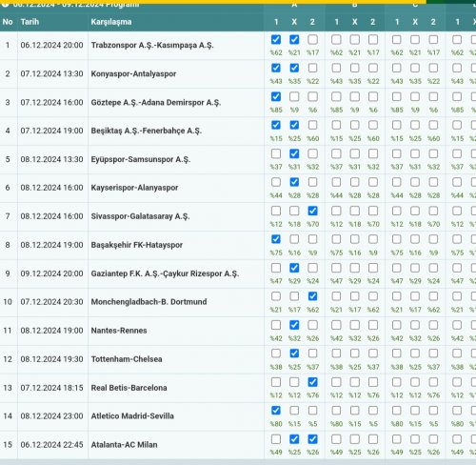Tick column B option 2 for Monchengladbach-Dortmund

pyautogui.click(x=373, y=296)
